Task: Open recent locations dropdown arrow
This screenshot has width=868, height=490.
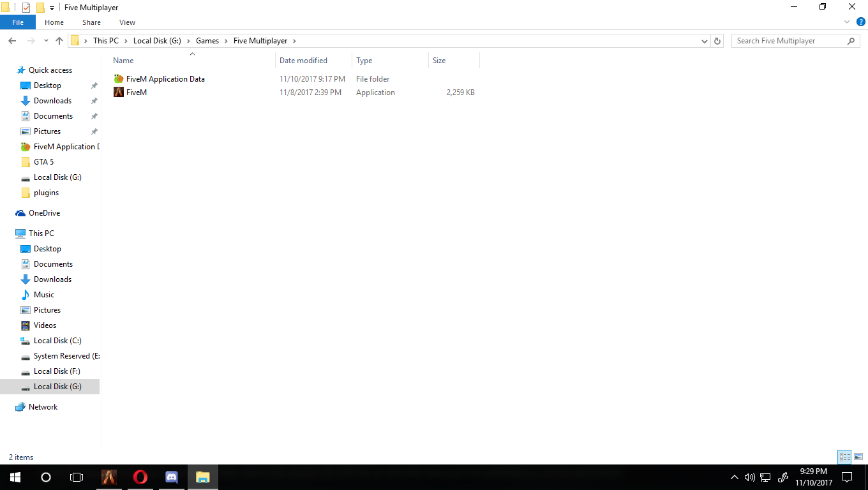Action: [x=46, y=41]
